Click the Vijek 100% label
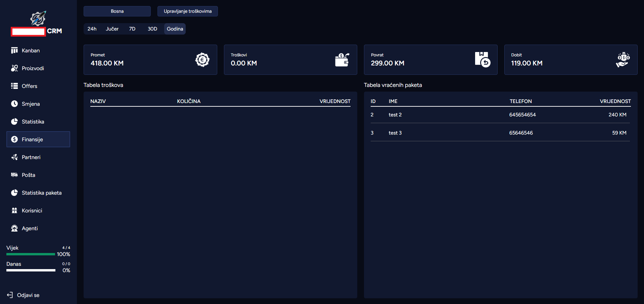Viewport: 644px width, 304px height. pos(63,254)
